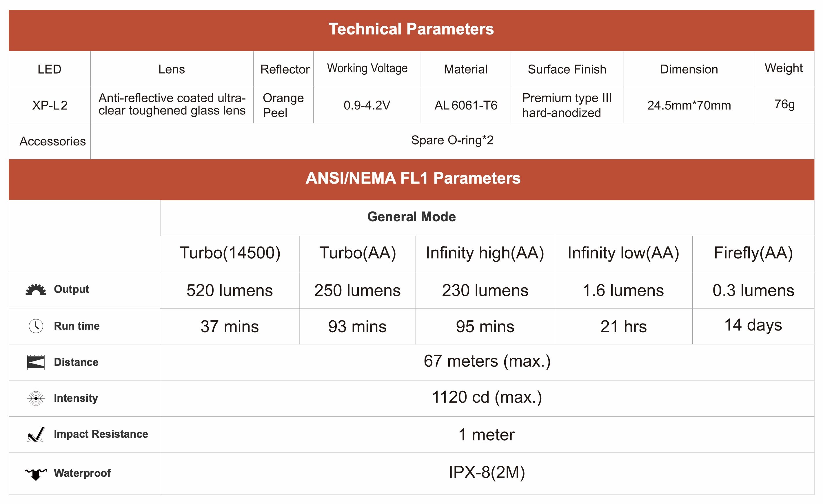Click the Waterproof icon
Screen dimensions: 823x504
point(36,473)
